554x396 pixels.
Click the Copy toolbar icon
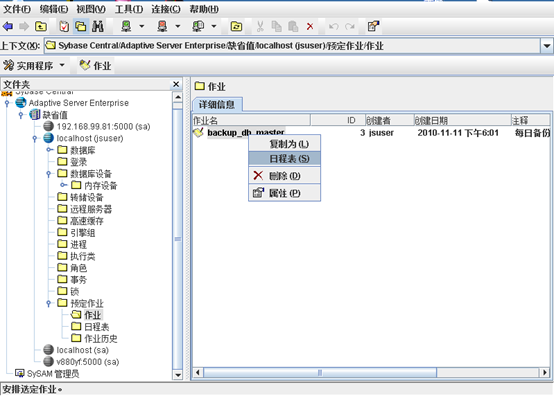pyautogui.click(x=277, y=26)
